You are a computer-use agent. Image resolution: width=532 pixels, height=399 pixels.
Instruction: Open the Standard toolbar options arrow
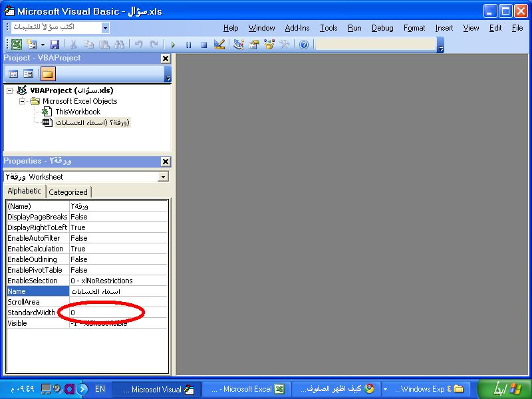click(x=440, y=45)
